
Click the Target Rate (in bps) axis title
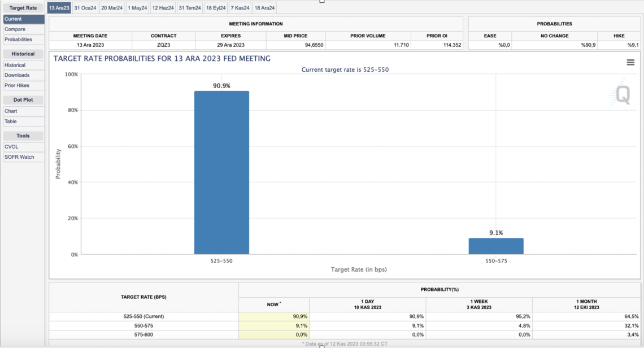[x=359, y=269]
